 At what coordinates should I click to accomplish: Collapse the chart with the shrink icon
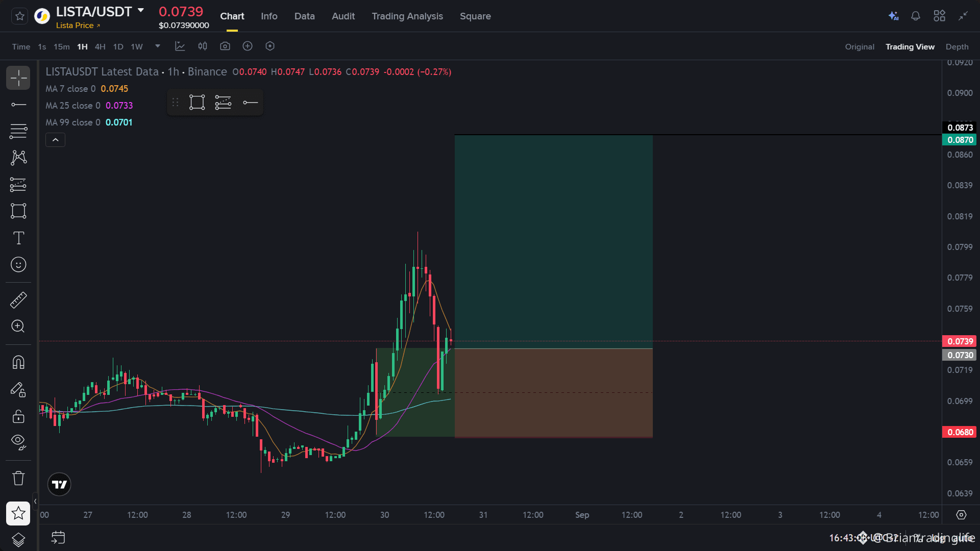pos(963,16)
